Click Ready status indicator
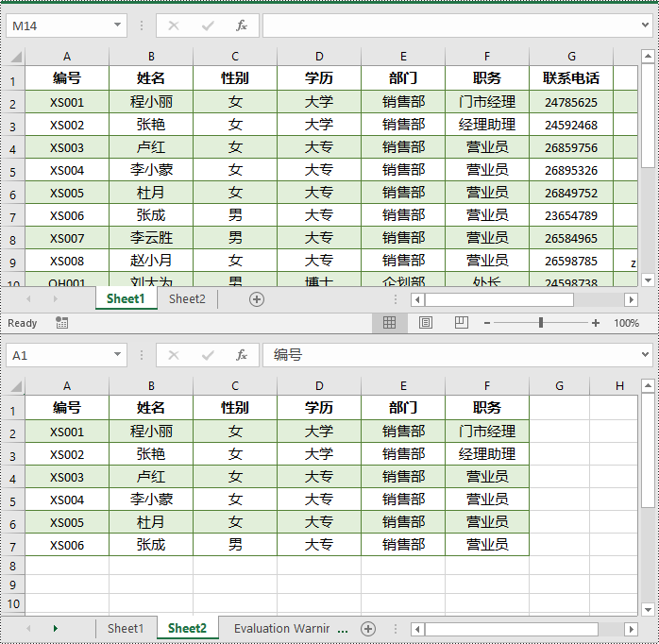 pos(23,323)
